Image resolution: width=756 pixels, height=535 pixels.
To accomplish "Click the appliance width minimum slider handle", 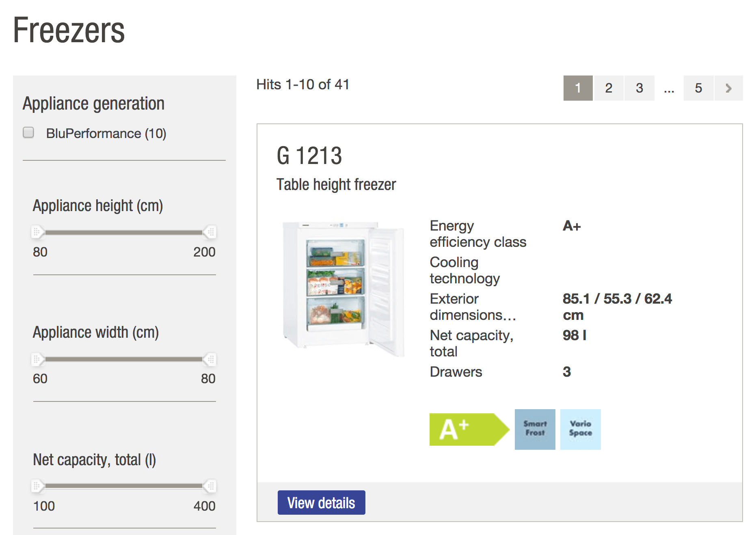I will pyautogui.click(x=37, y=359).
